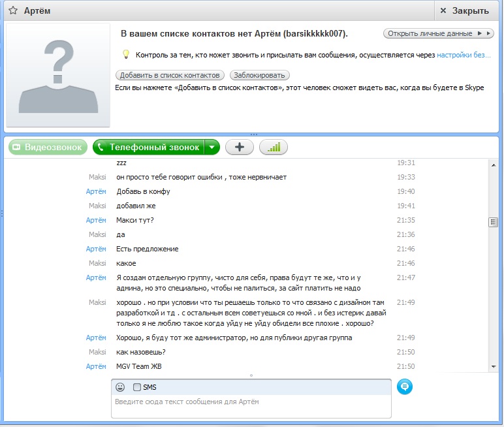The width and height of the screenshot is (504, 427).
Task: Click Добавить в список контактов button
Action: point(170,75)
